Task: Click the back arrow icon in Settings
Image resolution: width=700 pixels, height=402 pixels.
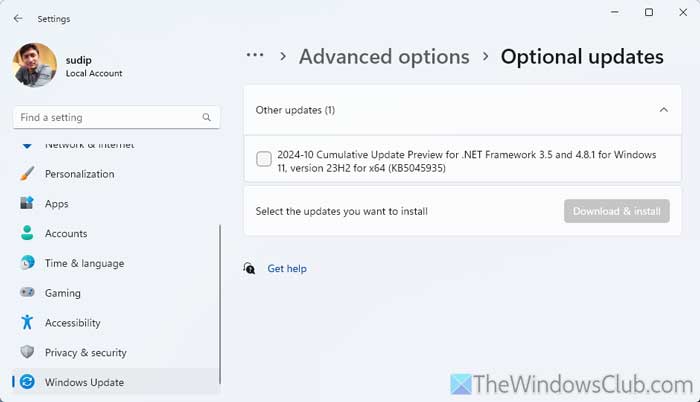Action: point(18,18)
